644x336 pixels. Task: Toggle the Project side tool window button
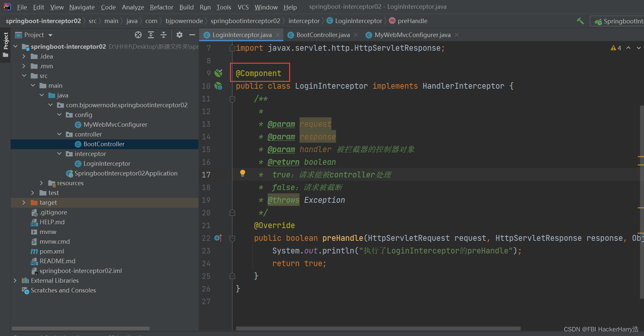point(6,45)
